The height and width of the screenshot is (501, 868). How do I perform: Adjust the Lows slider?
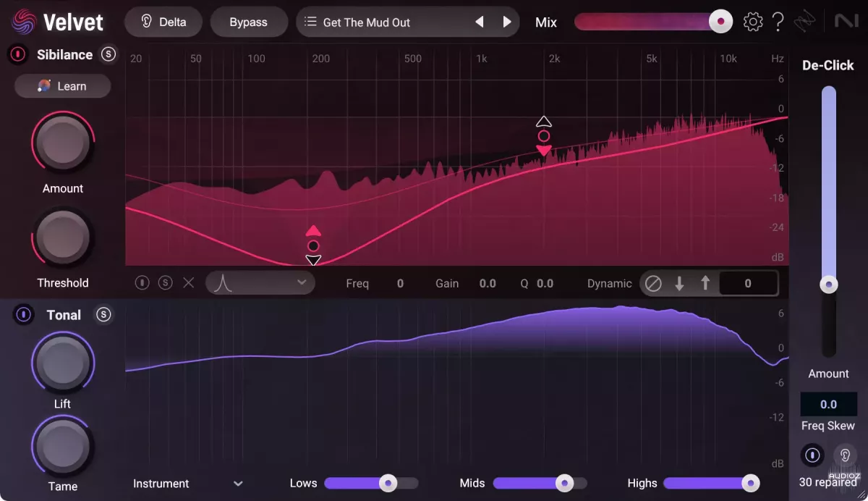pos(371,483)
